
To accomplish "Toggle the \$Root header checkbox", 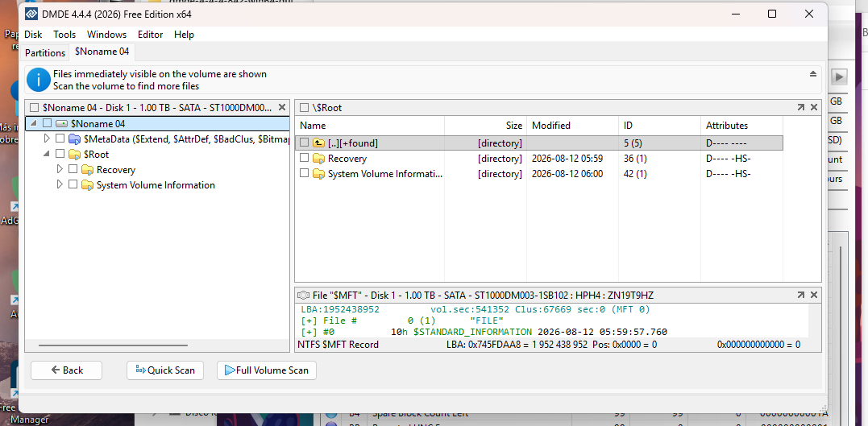I will click(x=304, y=107).
